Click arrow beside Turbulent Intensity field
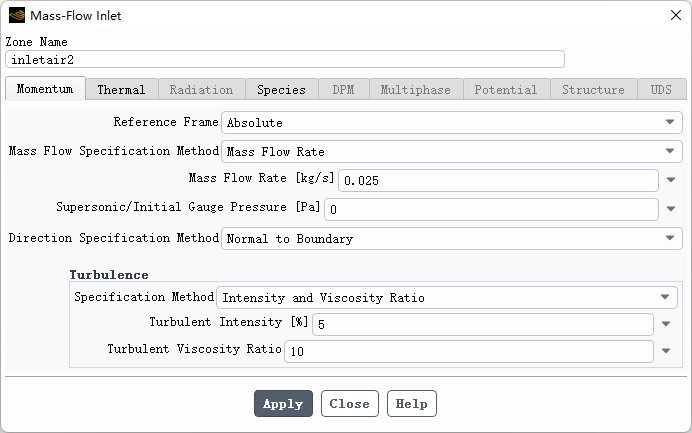This screenshot has height=433, width=692. 666,325
